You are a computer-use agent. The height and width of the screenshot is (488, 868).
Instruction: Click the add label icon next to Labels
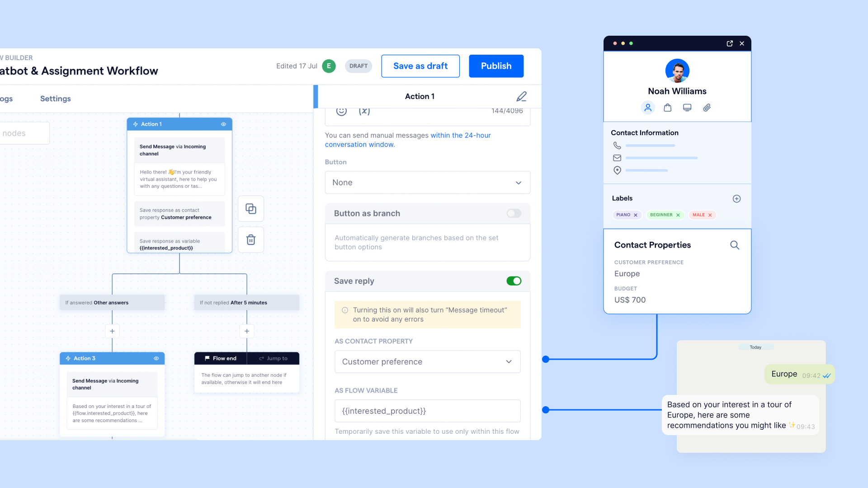(736, 198)
